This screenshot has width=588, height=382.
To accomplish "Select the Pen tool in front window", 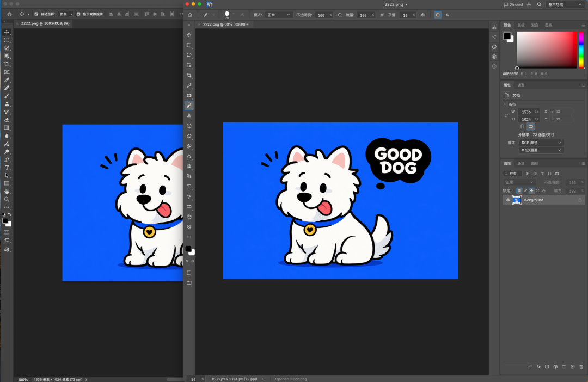I will coord(189,176).
